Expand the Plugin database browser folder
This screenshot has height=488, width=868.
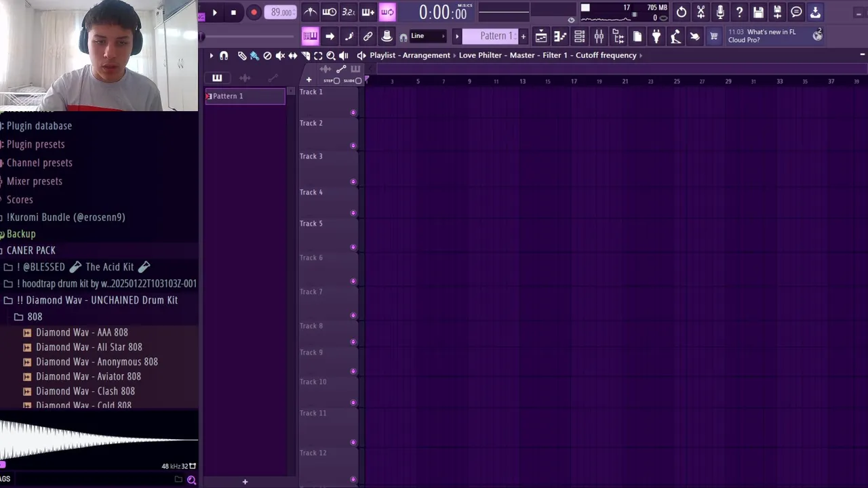click(x=39, y=126)
